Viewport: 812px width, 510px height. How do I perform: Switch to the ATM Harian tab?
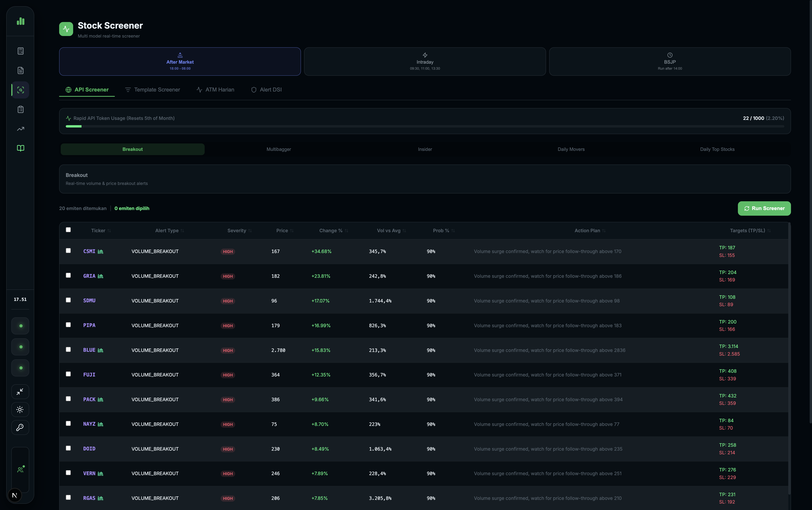click(x=215, y=90)
